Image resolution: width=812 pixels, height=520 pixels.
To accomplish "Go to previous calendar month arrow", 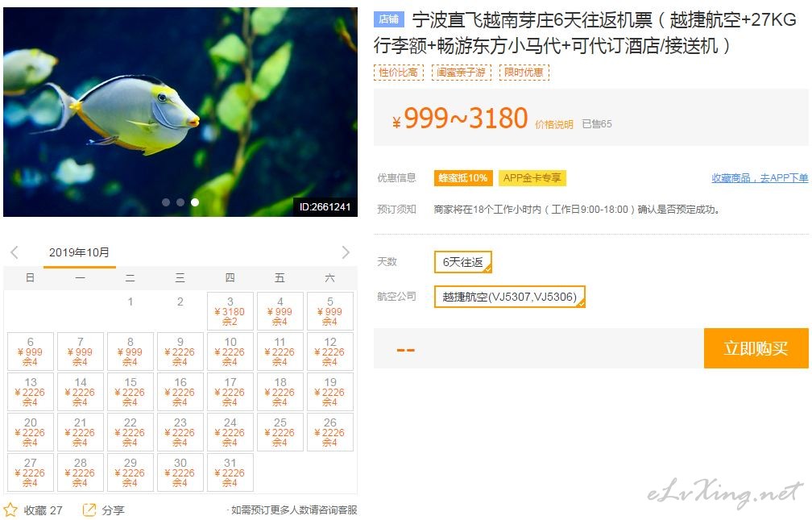I will pyautogui.click(x=14, y=252).
